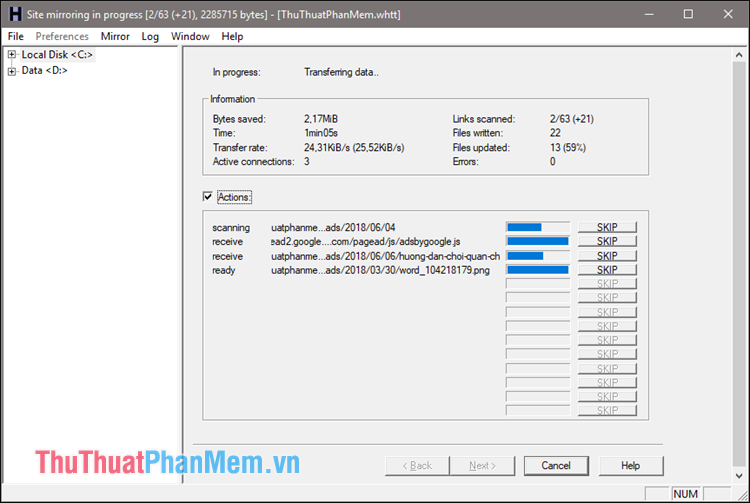Uncheck the Actions checkbox
The height and width of the screenshot is (503, 750).
[207, 197]
